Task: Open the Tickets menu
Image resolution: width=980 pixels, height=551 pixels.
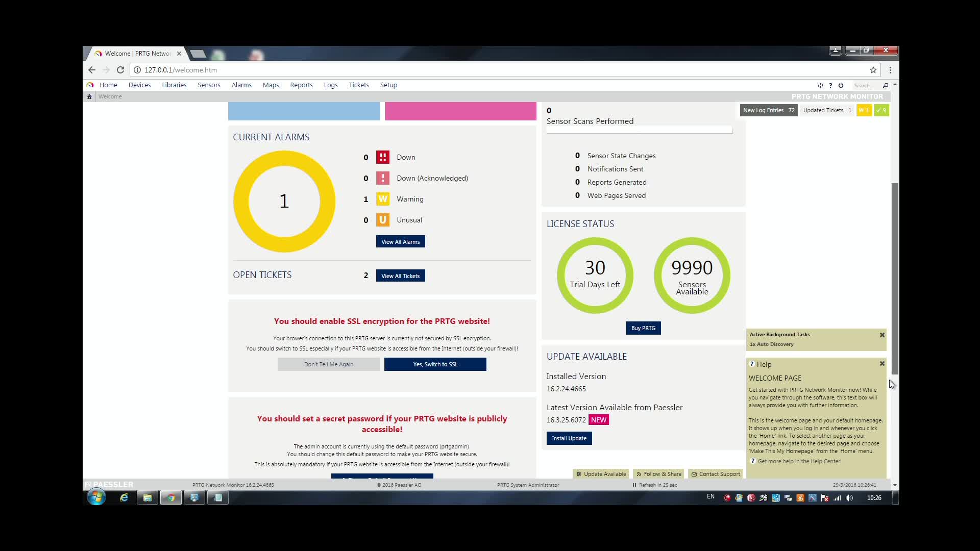Action: [x=359, y=85]
